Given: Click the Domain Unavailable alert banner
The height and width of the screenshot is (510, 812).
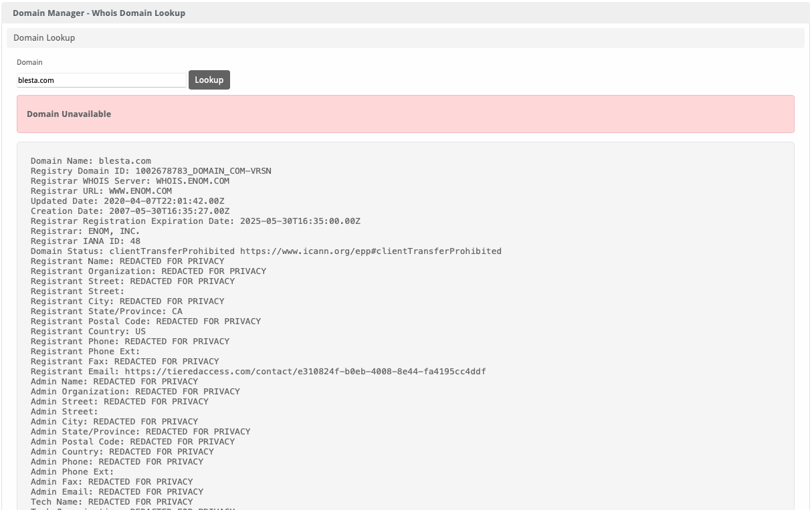Looking at the screenshot, I should [405, 114].
